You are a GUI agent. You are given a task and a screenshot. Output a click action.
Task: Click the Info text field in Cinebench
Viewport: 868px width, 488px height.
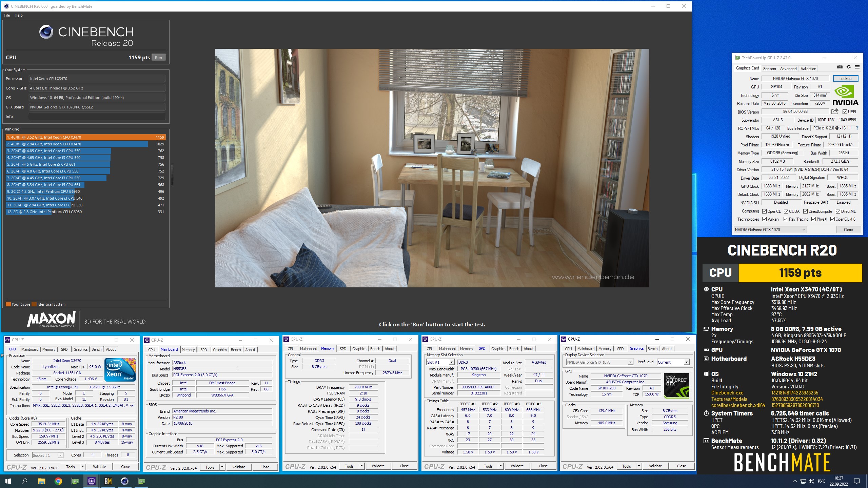tap(97, 117)
